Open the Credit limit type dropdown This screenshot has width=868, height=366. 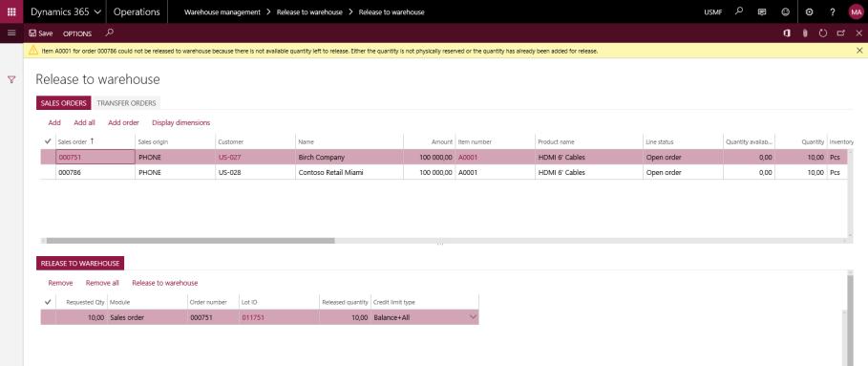tap(473, 317)
